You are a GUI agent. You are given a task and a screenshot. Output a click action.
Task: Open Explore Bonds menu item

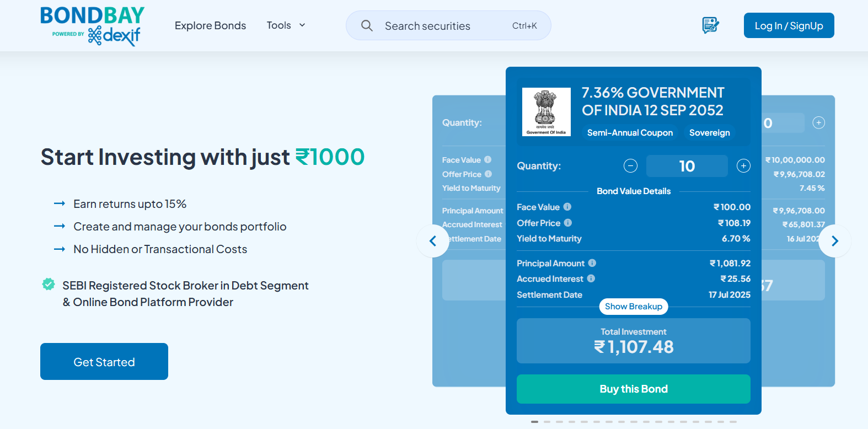coord(210,25)
